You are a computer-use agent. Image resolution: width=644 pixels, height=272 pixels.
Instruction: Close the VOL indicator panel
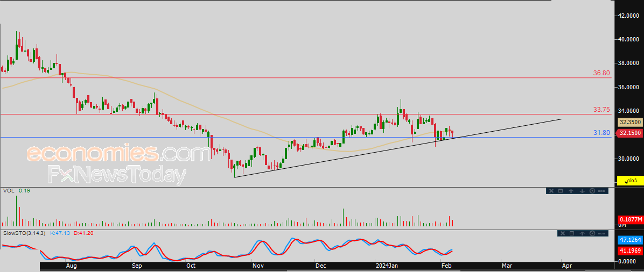click(x=551, y=191)
